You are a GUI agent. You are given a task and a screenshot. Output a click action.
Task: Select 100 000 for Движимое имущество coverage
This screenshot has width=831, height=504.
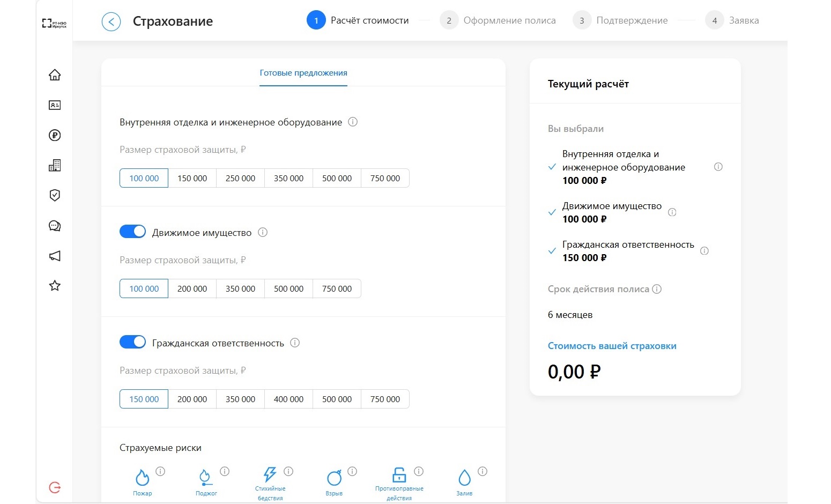coord(144,288)
